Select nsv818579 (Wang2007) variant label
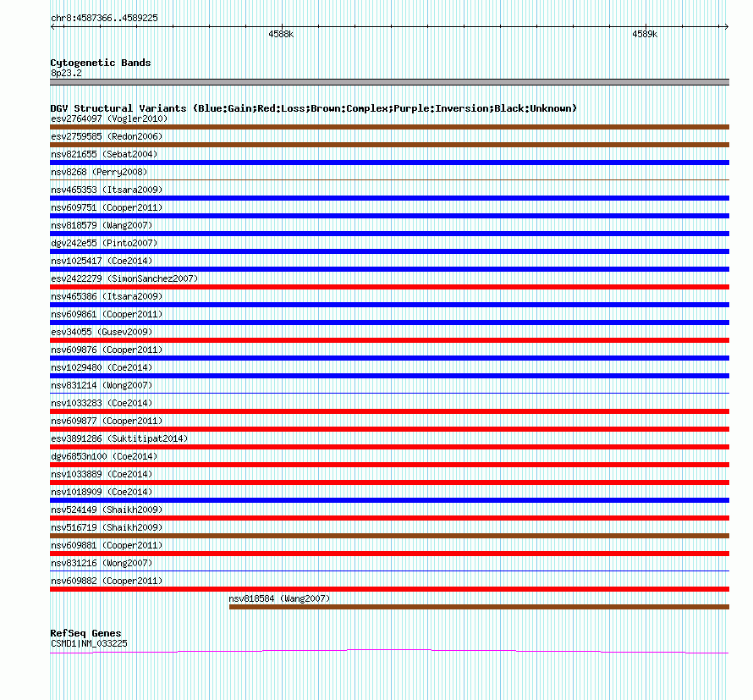The image size is (753, 700). pos(102,225)
